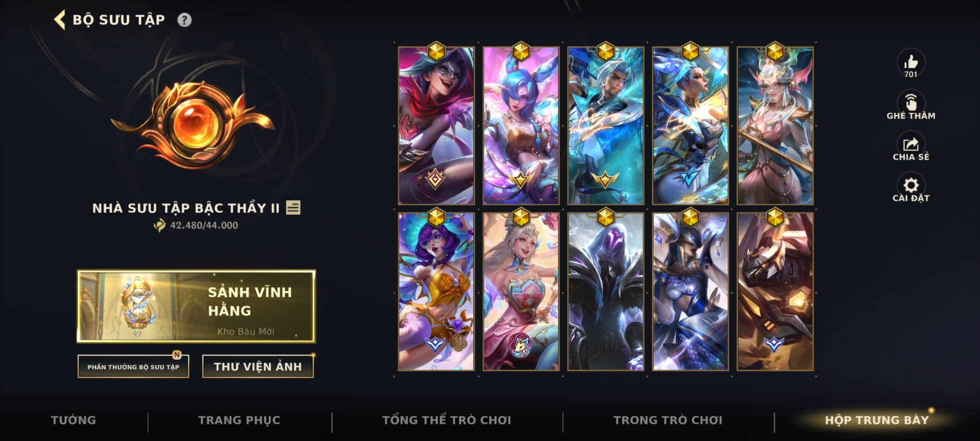This screenshot has height=441, width=980.
Task: Open the list icon beside Nhà Sưu Tập Bậc Thầy II
Action: coord(293,207)
